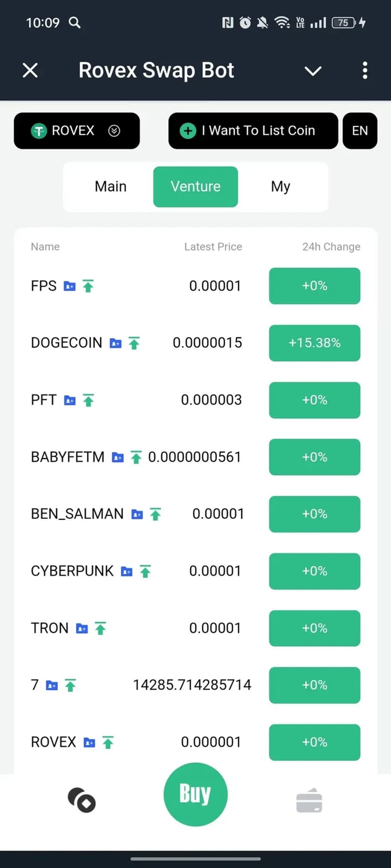
Task: Tap the I Want To List Coin button
Action: [253, 131]
